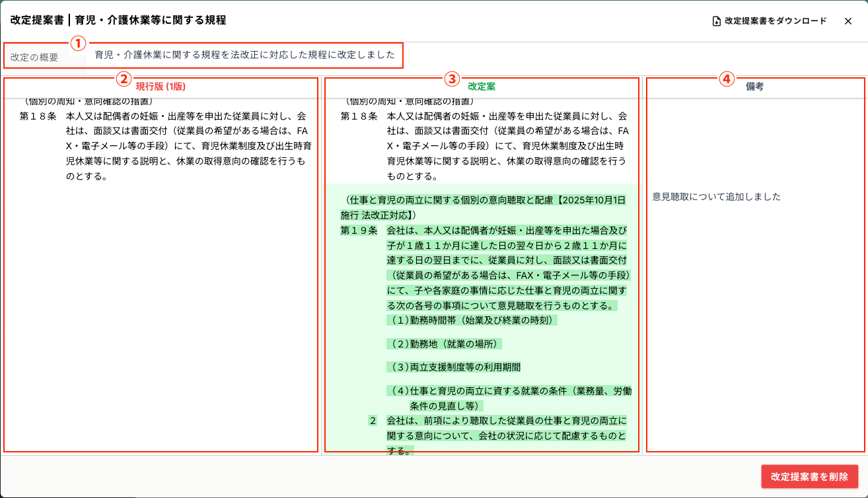
Task: Click the circled number ④ marker
Action: click(727, 79)
